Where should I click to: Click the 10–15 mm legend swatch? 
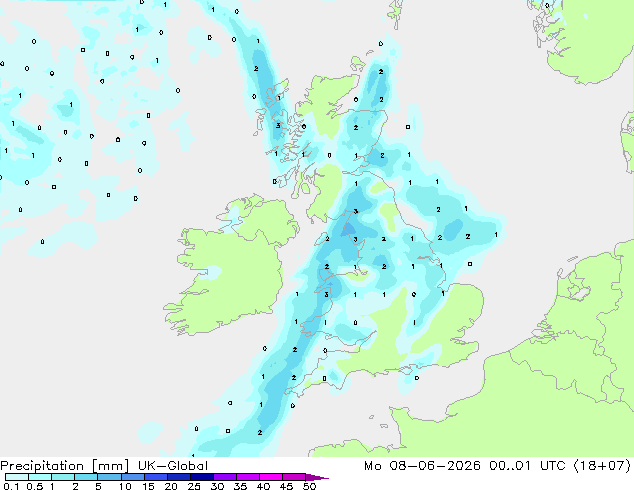(132, 477)
